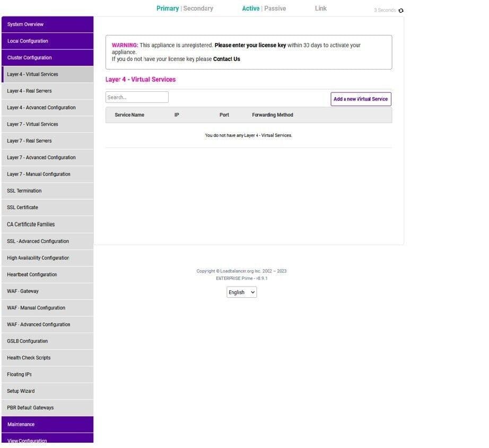Select Layer 7 - Virtual Services menu item

[47, 124]
